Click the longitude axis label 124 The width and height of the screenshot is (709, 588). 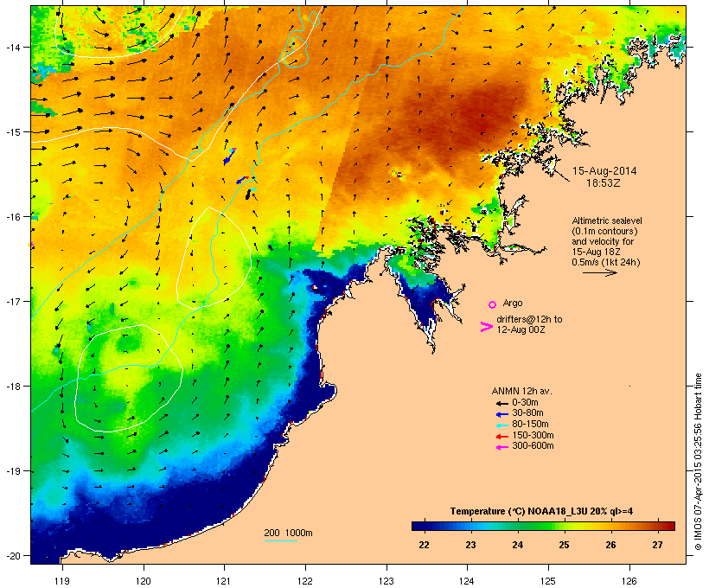pyautogui.click(x=467, y=581)
